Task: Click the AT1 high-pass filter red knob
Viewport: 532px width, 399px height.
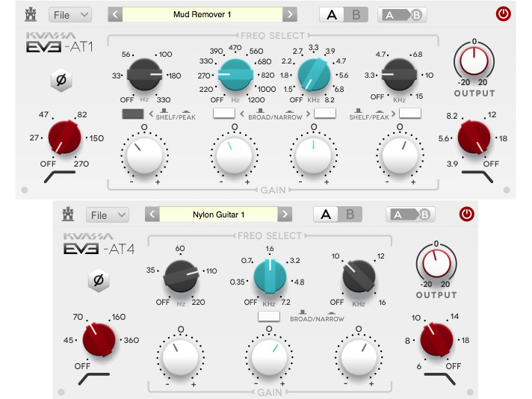Action: point(64,137)
